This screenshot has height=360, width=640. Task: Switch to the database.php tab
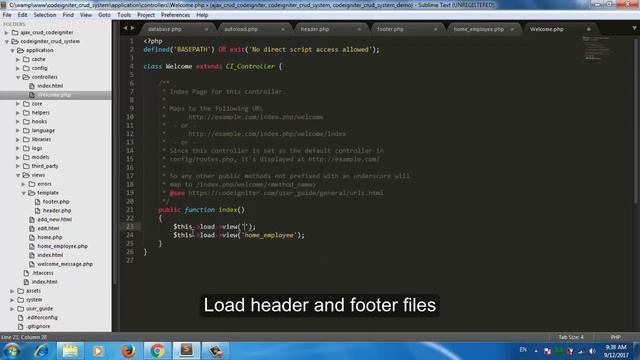pyautogui.click(x=164, y=29)
